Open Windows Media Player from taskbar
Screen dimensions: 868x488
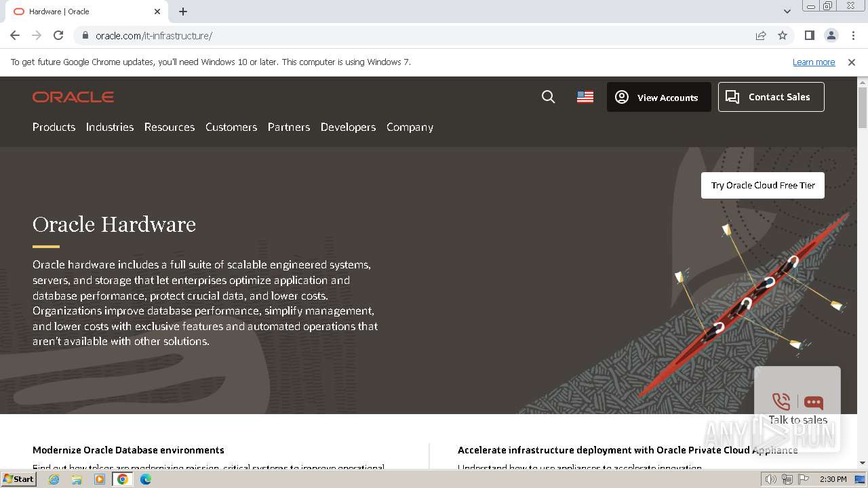(100, 479)
